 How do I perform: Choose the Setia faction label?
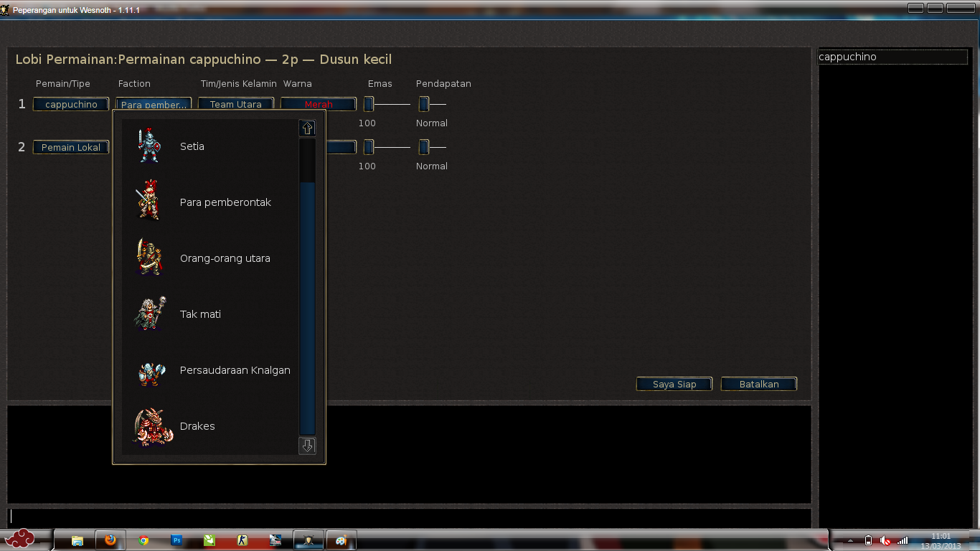pos(192,146)
